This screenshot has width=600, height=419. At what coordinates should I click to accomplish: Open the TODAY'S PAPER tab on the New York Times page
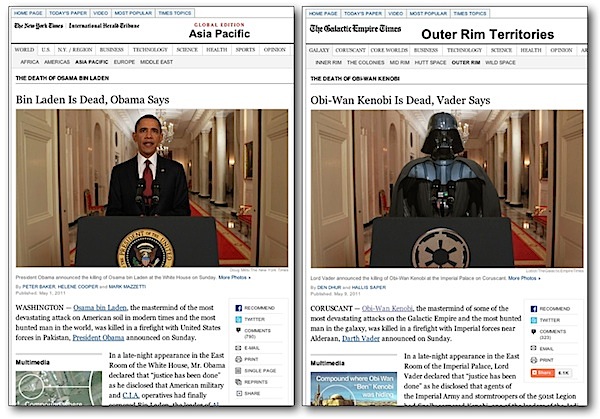tap(68, 13)
